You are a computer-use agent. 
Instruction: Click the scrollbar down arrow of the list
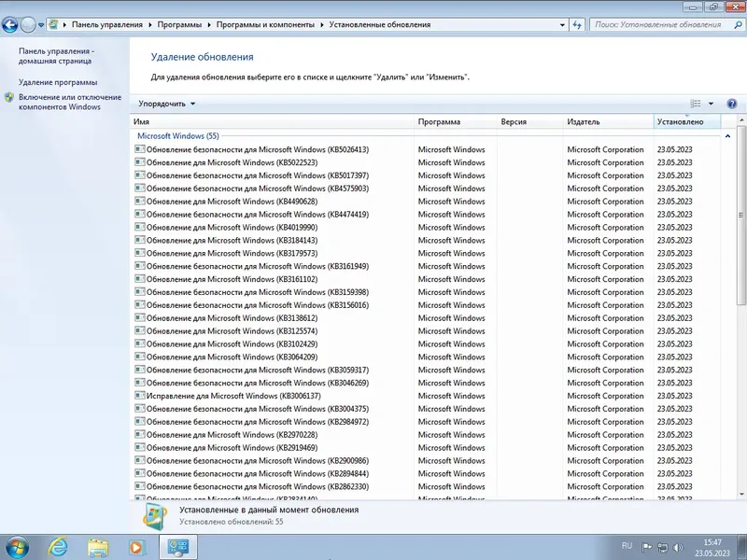click(x=740, y=495)
